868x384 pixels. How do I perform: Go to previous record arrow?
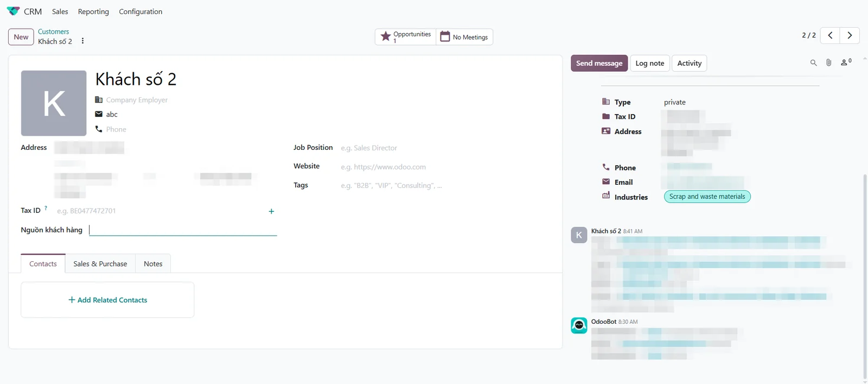click(x=830, y=35)
